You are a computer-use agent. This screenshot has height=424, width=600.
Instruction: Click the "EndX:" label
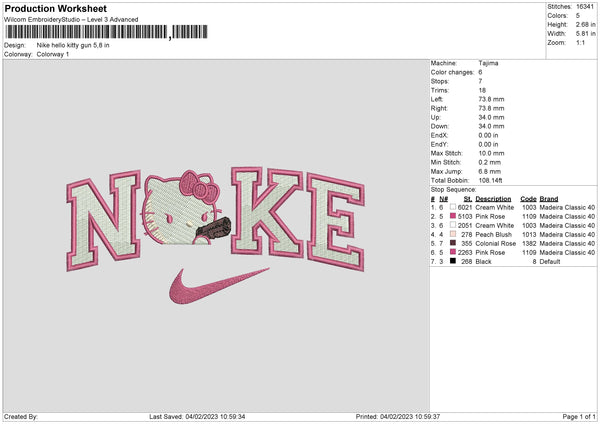point(439,135)
